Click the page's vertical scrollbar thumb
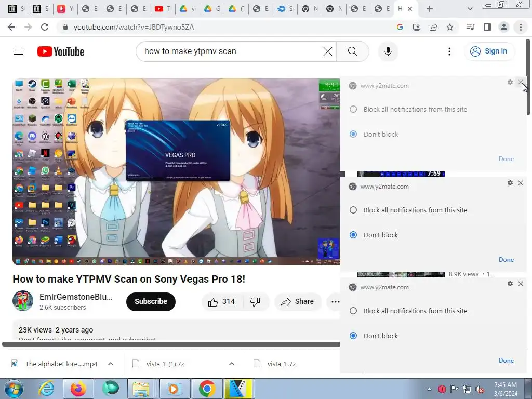 (x=528, y=77)
